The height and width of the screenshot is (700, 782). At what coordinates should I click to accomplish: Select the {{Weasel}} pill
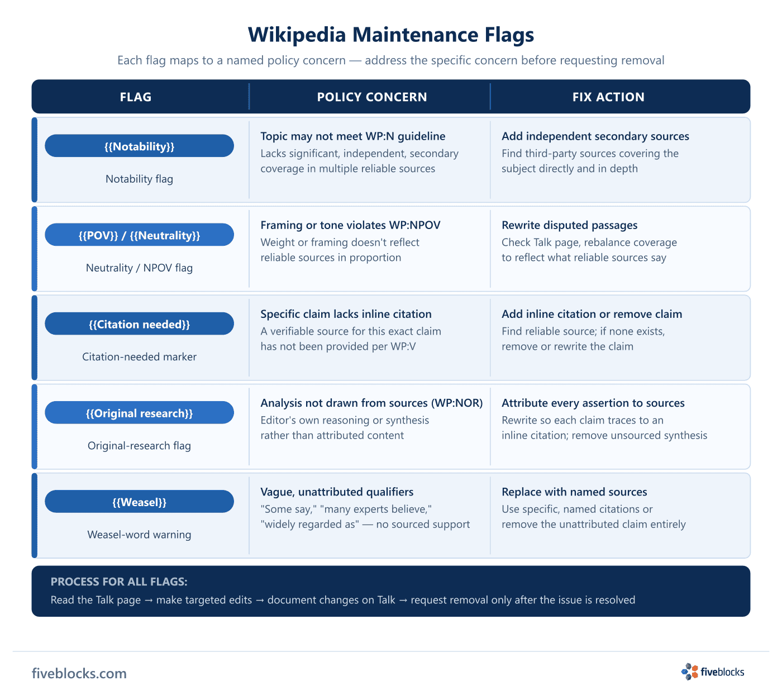(139, 501)
